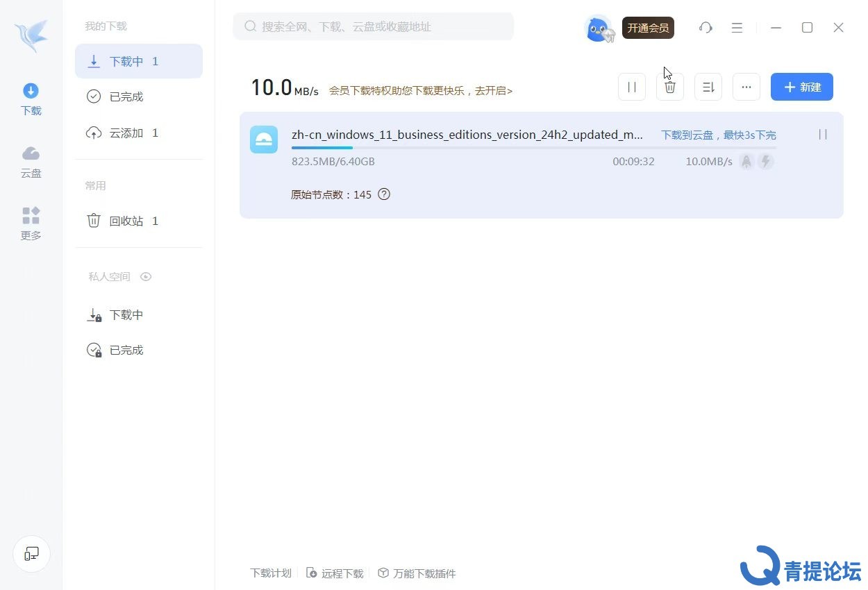Select 下载中 under 我的下载
Screen dimensions: 868x590
(139, 61)
